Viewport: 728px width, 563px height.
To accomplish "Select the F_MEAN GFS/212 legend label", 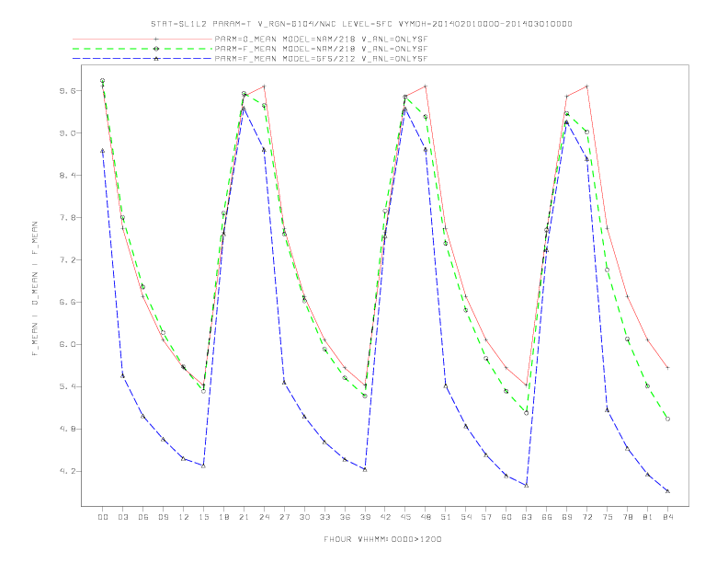I will click(x=321, y=59).
